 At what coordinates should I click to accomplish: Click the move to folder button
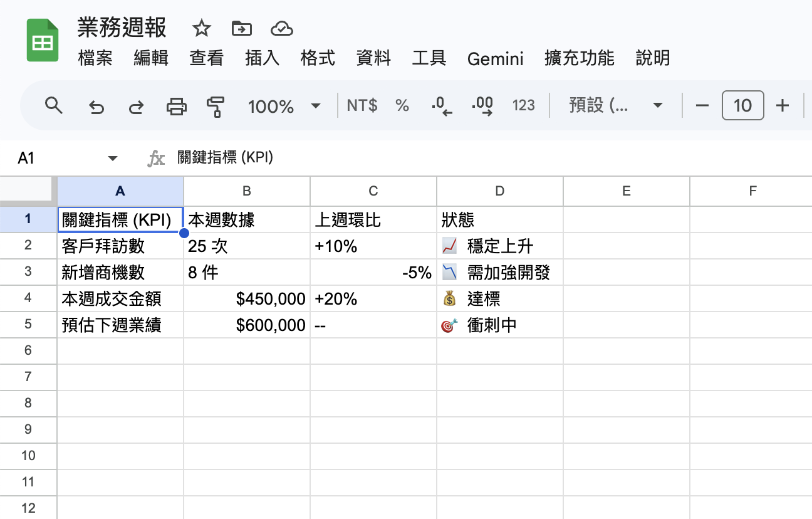coord(241,28)
